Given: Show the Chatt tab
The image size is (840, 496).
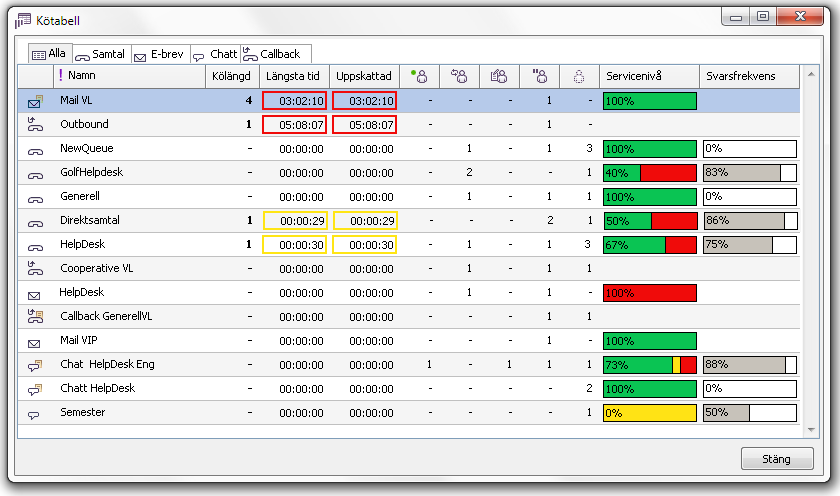Looking at the screenshot, I should coord(214,54).
